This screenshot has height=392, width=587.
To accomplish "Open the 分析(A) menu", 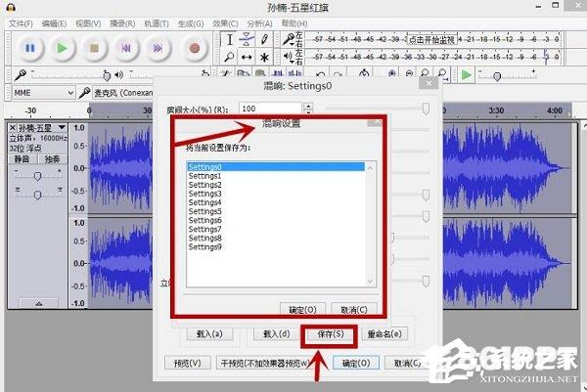I will pyautogui.click(x=260, y=23).
